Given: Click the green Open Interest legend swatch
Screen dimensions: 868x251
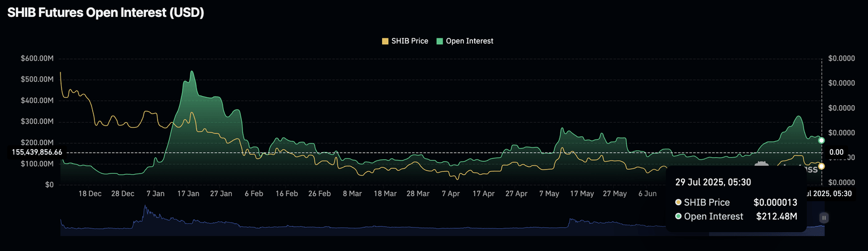Looking at the screenshot, I should (x=440, y=41).
